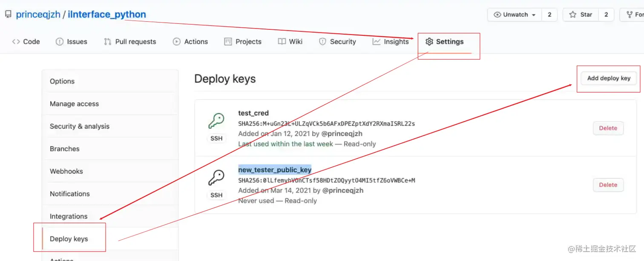Go to Branches settings
644x261 pixels.
[x=110, y=149]
